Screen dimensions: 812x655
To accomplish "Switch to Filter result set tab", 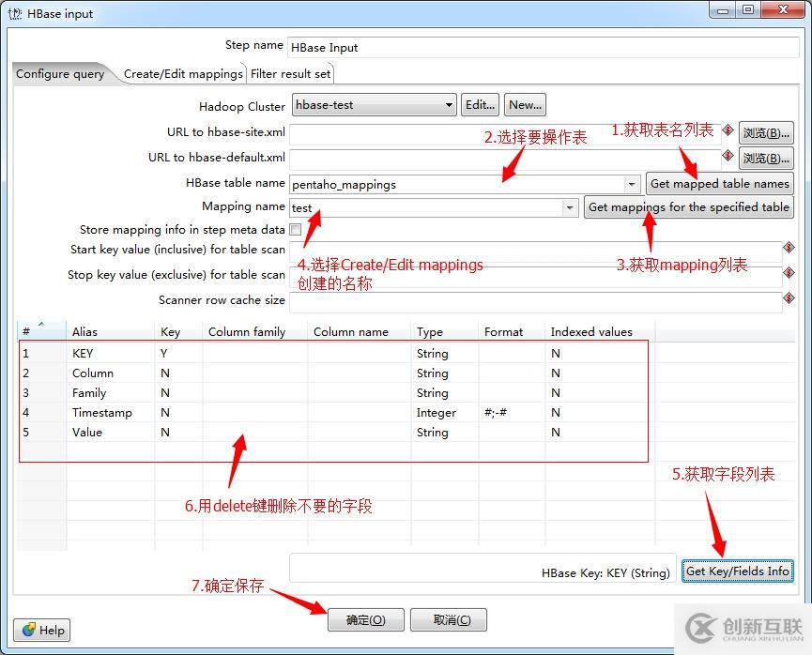I will (290, 74).
